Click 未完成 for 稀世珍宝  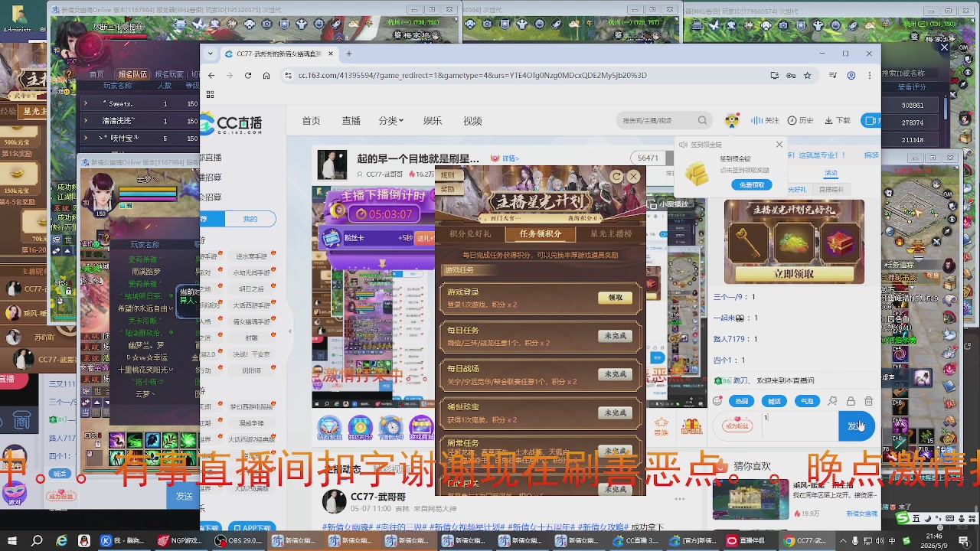[x=616, y=412]
